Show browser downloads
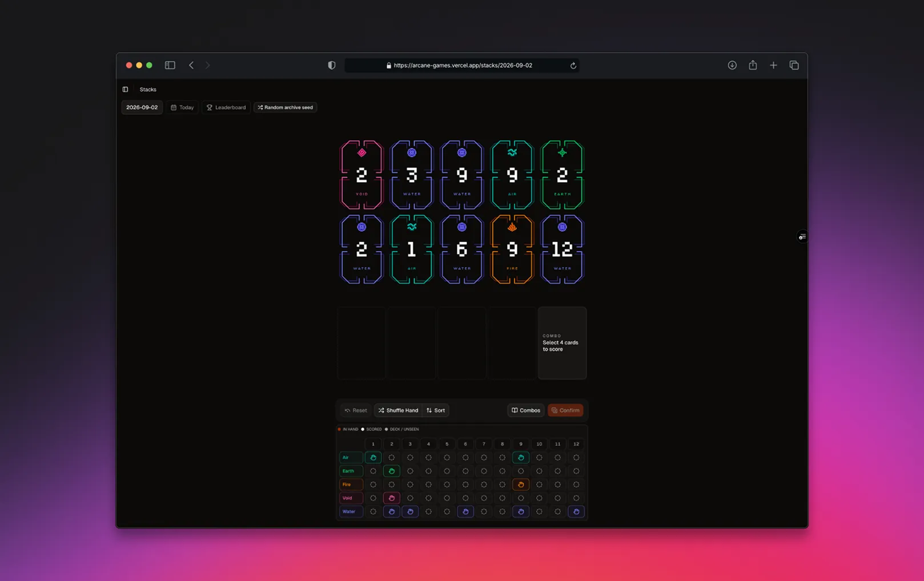This screenshot has height=581, width=924. tap(732, 65)
